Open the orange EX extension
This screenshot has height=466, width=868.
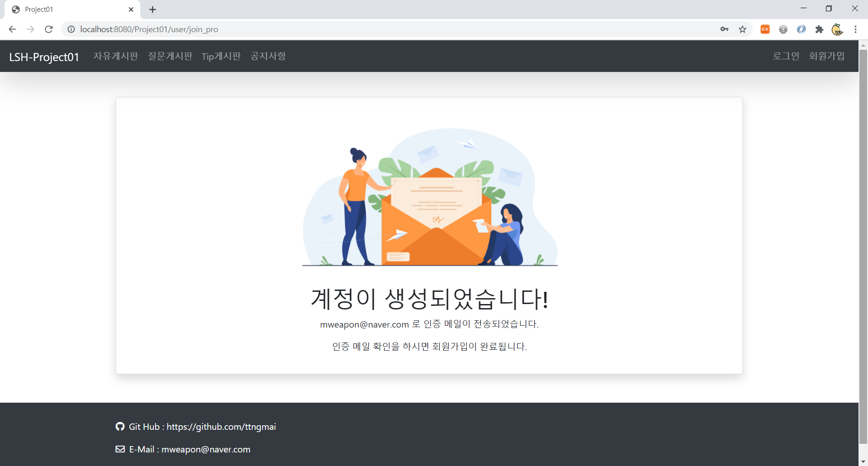765,29
